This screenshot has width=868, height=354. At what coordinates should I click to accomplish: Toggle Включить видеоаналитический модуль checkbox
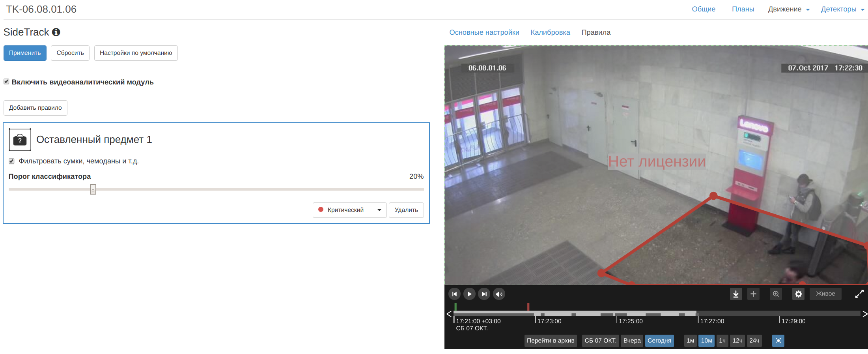pyautogui.click(x=6, y=82)
